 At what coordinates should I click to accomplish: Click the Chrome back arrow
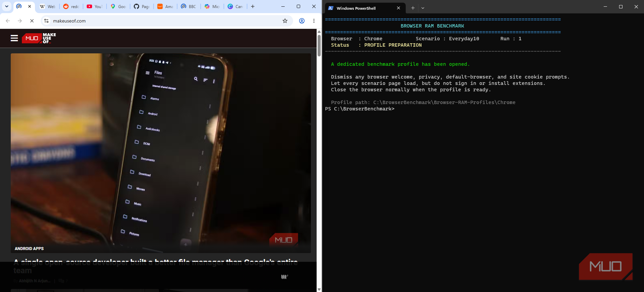pyautogui.click(x=8, y=21)
